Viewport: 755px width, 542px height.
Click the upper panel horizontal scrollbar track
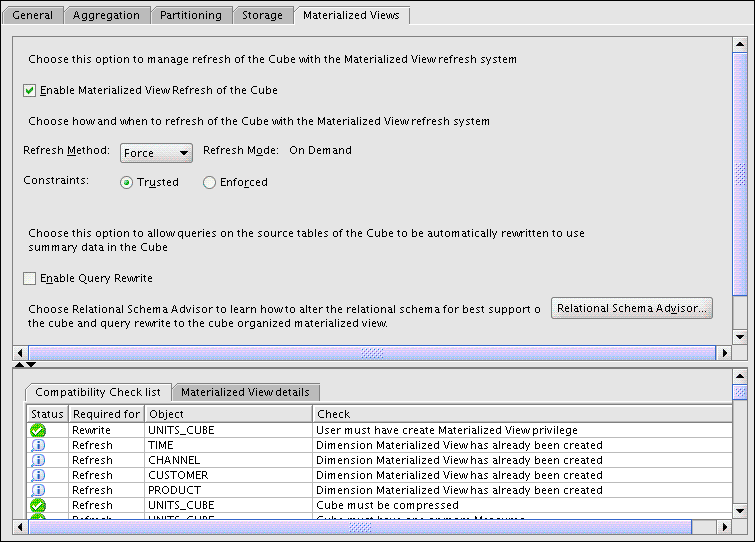click(x=371, y=353)
